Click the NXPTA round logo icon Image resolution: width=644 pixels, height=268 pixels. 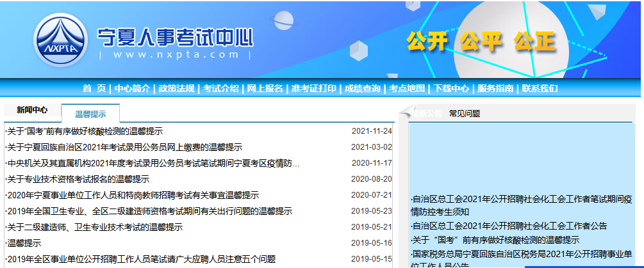pos(60,42)
